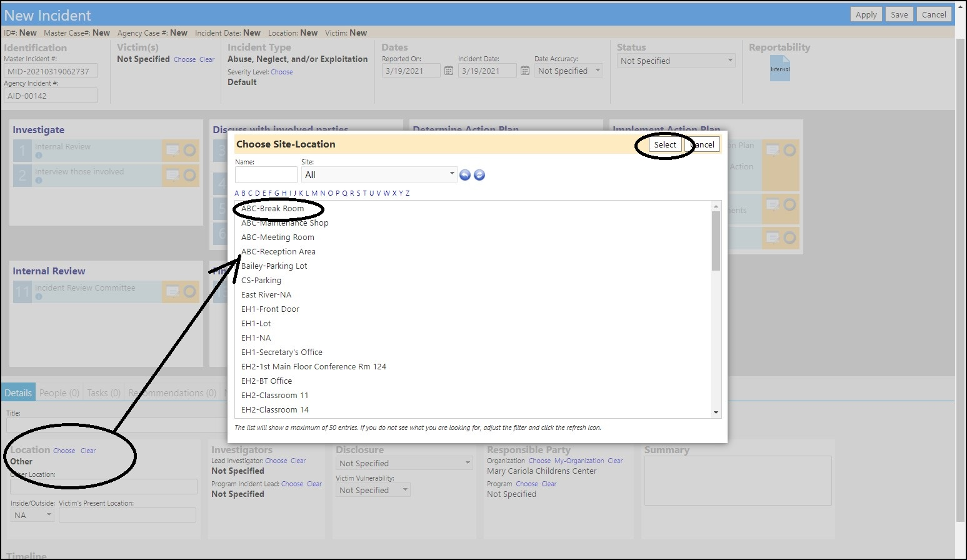This screenshot has height=560, width=967.
Task: Select EH2-Classroom 11 entry
Action: (275, 396)
